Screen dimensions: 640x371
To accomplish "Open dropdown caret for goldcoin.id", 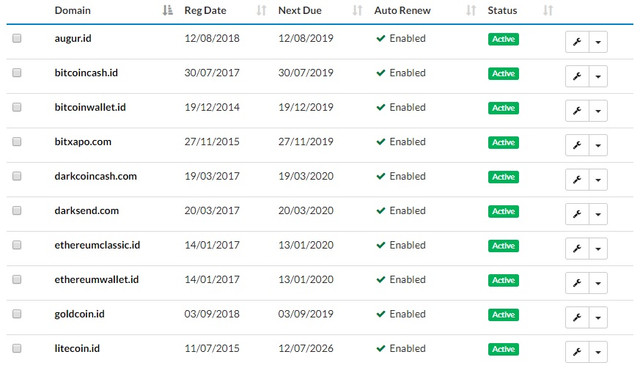I will click(x=598, y=318).
